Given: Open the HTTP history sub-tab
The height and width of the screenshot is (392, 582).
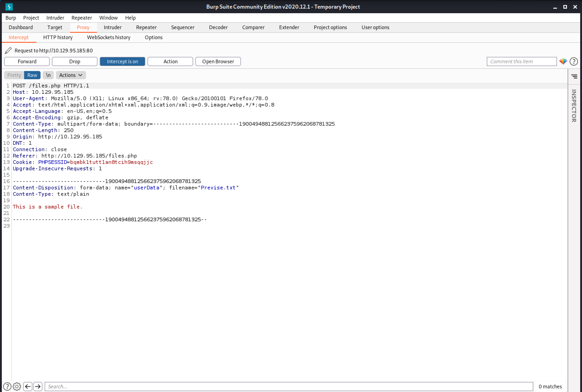Looking at the screenshot, I should click(x=58, y=38).
